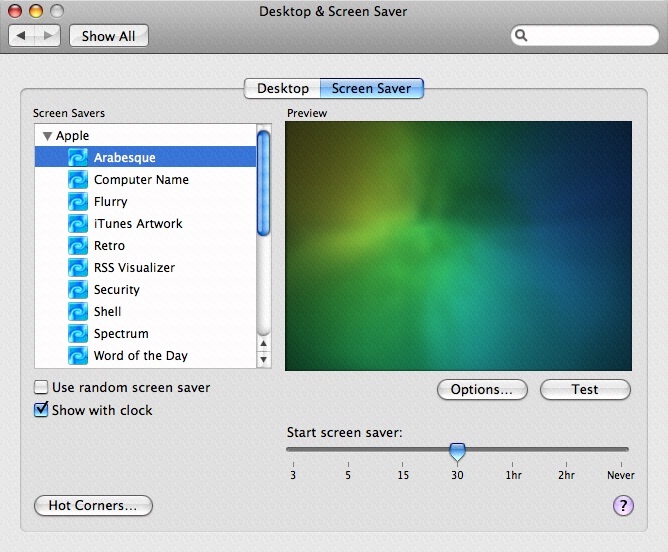Enable Use random screen saver checkbox
This screenshot has width=668, height=552.
41,387
